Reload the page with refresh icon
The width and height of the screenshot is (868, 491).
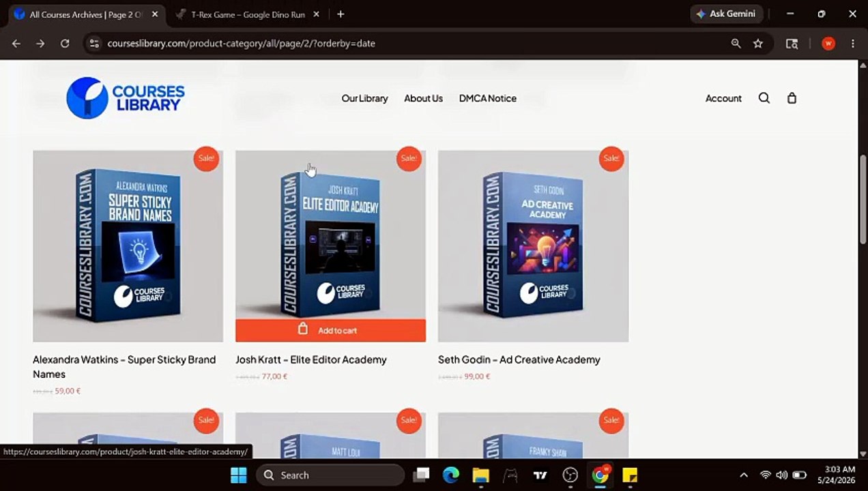(65, 43)
